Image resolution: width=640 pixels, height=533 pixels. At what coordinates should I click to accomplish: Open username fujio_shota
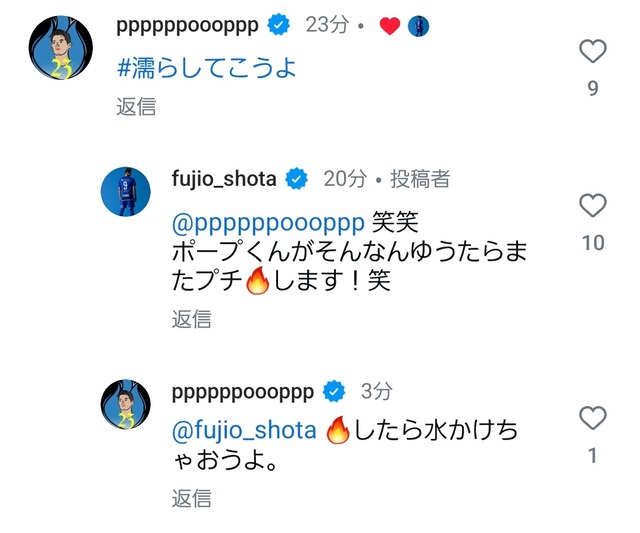[x=224, y=180]
